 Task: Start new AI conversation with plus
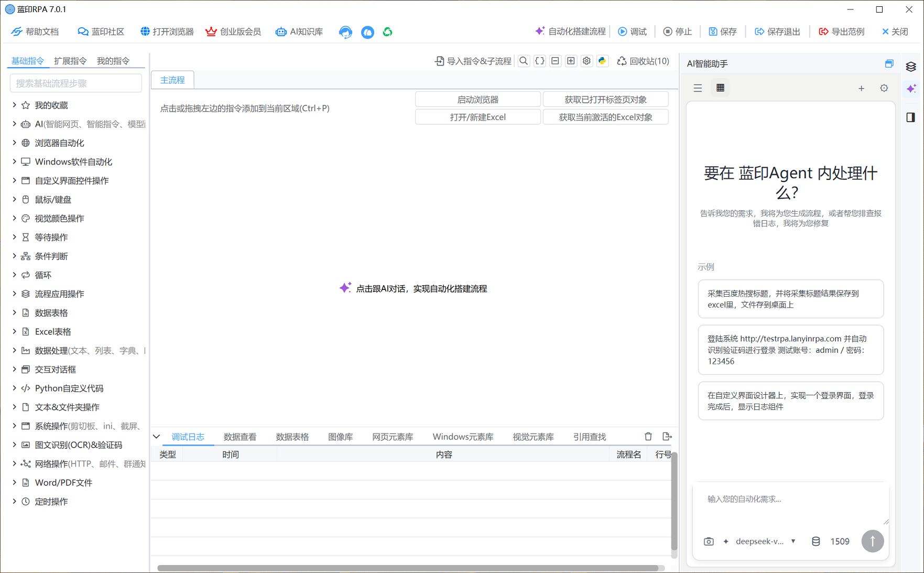click(861, 88)
